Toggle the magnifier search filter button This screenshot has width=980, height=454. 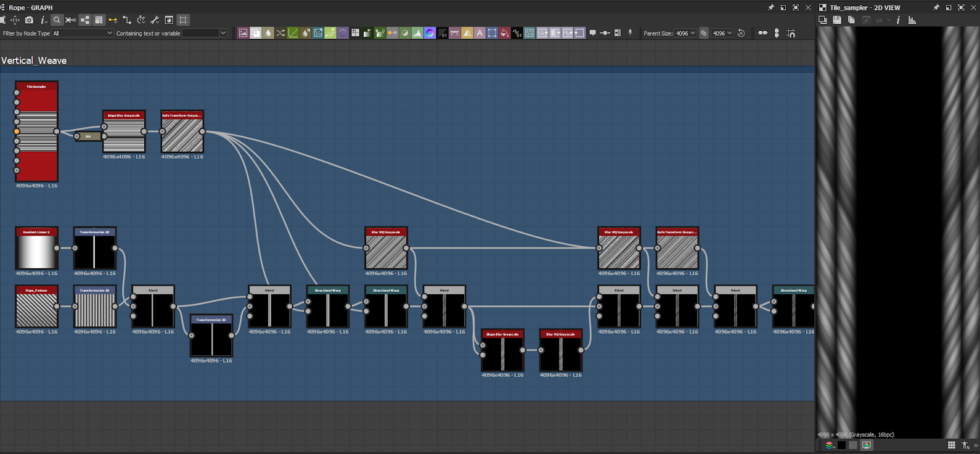pos(57,20)
